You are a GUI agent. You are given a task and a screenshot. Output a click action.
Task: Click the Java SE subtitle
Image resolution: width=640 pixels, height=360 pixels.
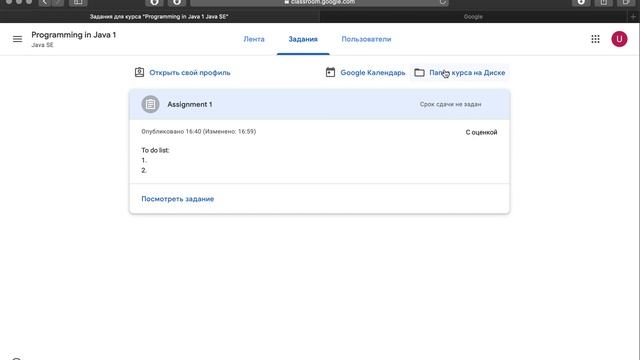(x=42, y=45)
